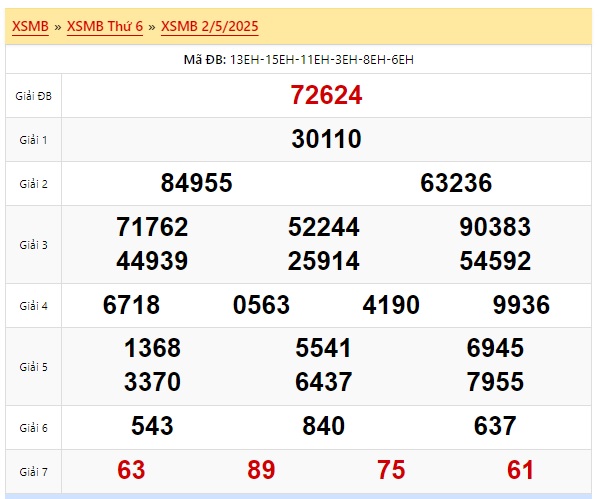Select Giải 4 number 9936
599x499 pixels.
(x=521, y=305)
